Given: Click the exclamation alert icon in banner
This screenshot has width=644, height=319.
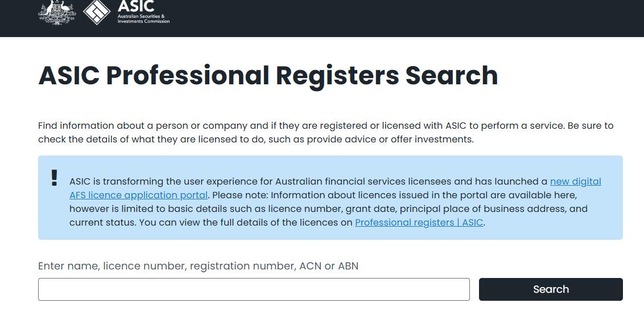Looking at the screenshot, I should (x=54, y=178).
